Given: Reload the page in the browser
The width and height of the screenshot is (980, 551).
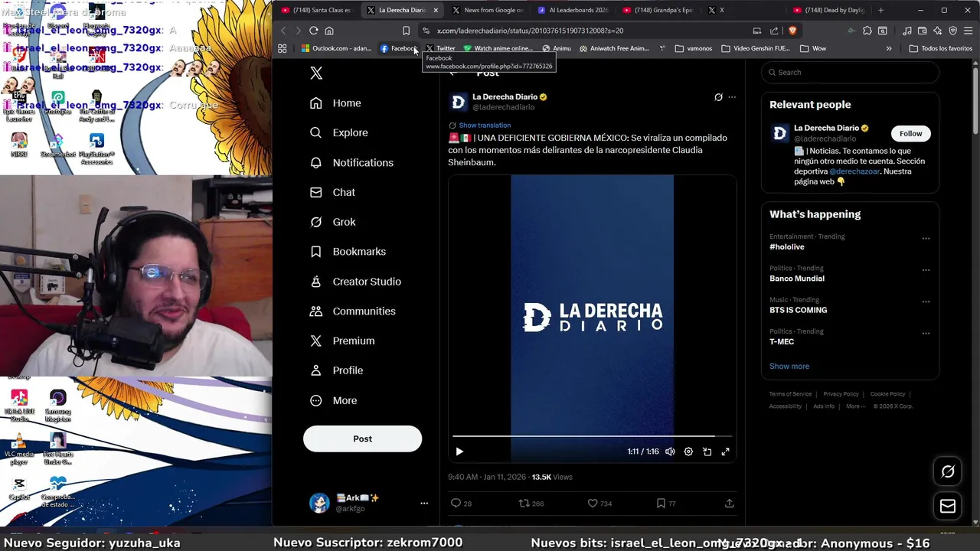Looking at the screenshot, I should (x=313, y=31).
